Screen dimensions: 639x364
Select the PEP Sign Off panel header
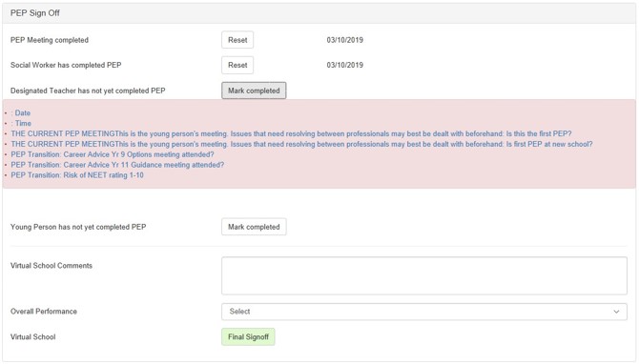[x=319, y=13]
